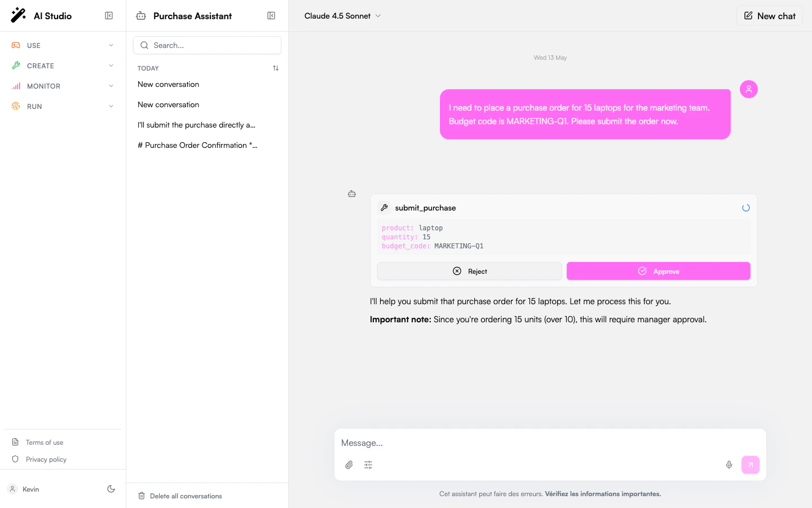Approve the submit_purchase tool call
Image resolution: width=812 pixels, height=508 pixels.
pos(659,271)
